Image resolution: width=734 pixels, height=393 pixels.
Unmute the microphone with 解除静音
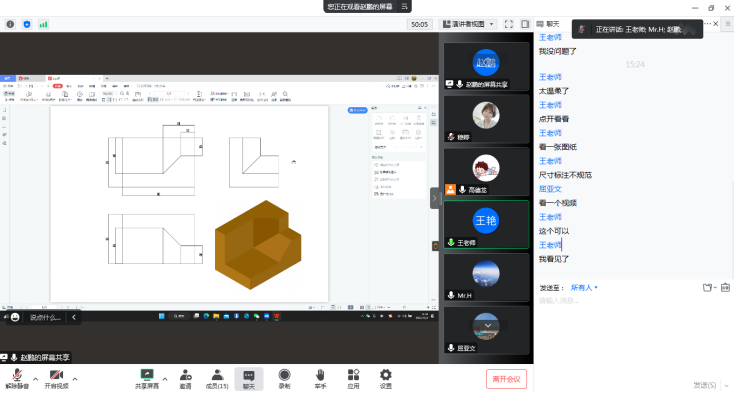pyautogui.click(x=17, y=378)
